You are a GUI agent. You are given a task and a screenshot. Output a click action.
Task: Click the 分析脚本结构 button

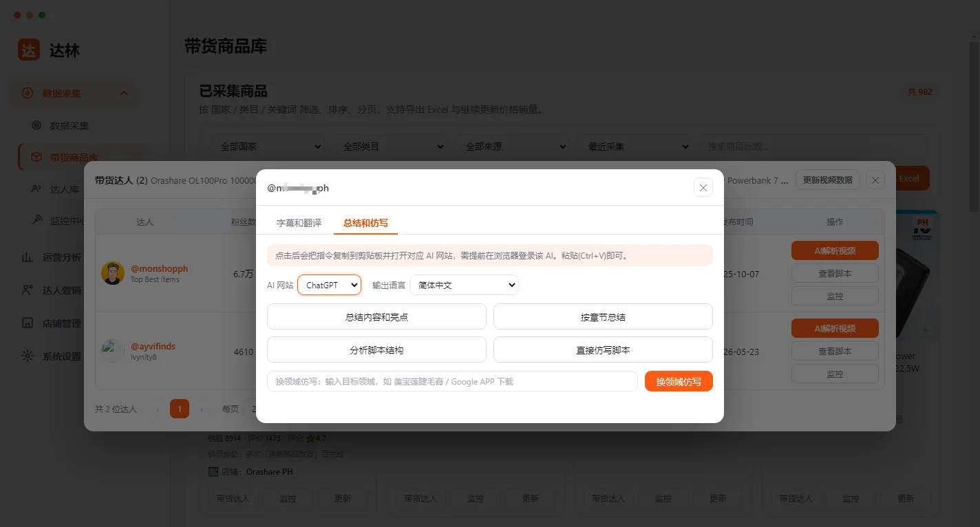376,350
